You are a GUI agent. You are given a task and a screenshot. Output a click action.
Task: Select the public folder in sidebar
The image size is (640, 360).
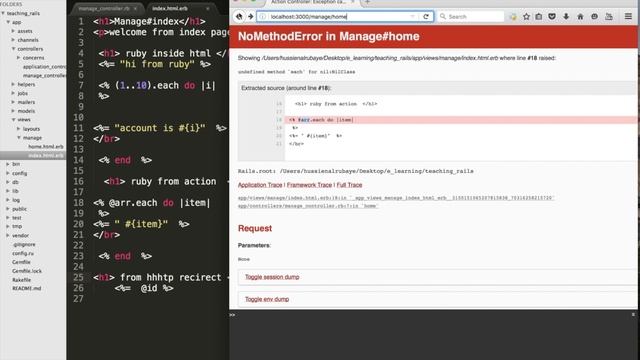(19, 209)
